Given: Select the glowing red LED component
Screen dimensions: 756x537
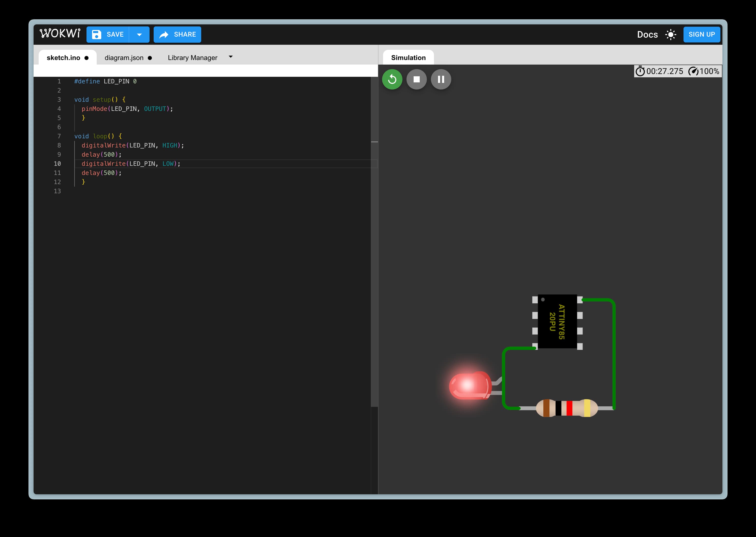Looking at the screenshot, I should (x=469, y=385).
